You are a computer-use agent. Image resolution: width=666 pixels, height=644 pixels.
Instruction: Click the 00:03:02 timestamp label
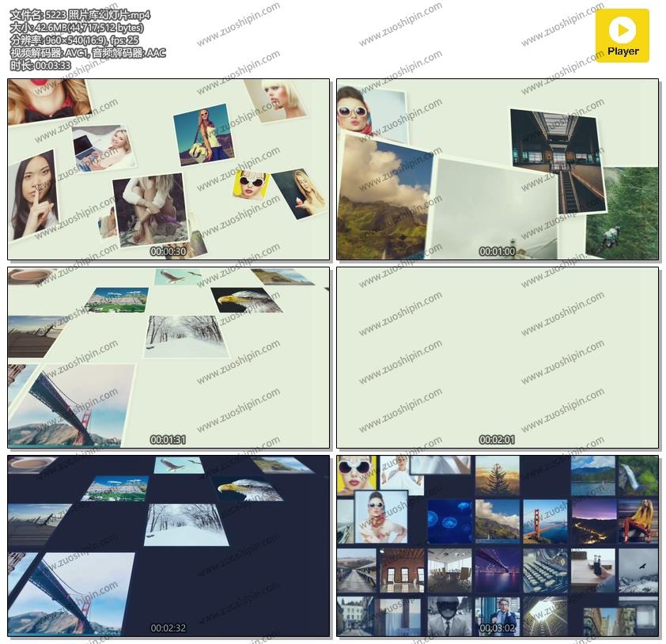(497, 628)
